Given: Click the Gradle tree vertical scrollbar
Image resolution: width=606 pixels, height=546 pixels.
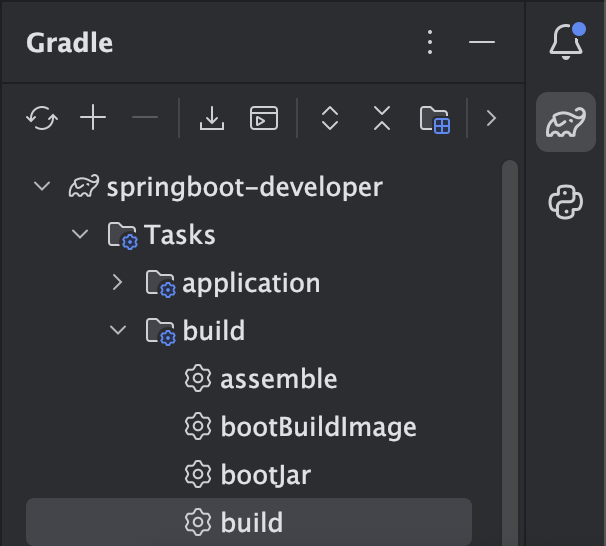Looking at the screenshot, I should tap(510, 352).
